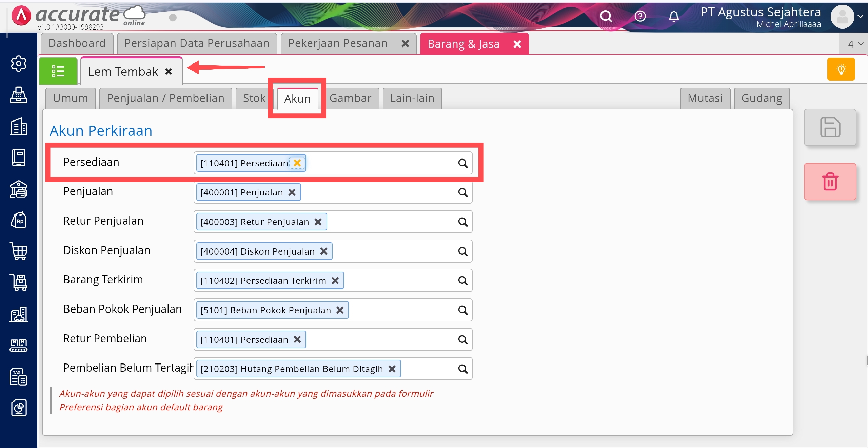Open the green item list icon

click(58, 71)
